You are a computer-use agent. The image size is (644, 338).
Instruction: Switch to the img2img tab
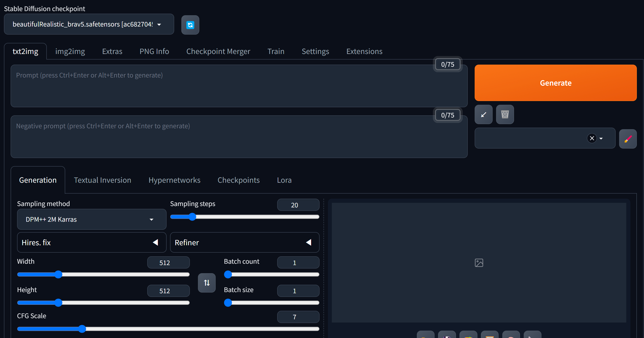(70, 51)
